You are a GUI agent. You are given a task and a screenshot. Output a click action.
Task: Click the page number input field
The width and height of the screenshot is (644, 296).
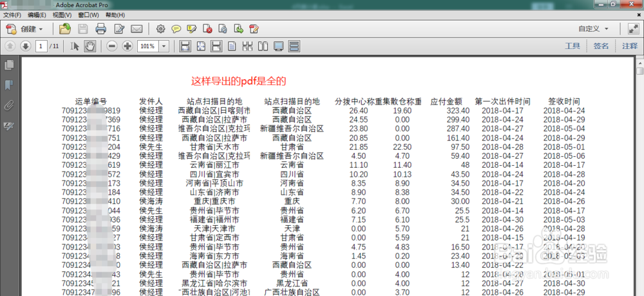41,46
